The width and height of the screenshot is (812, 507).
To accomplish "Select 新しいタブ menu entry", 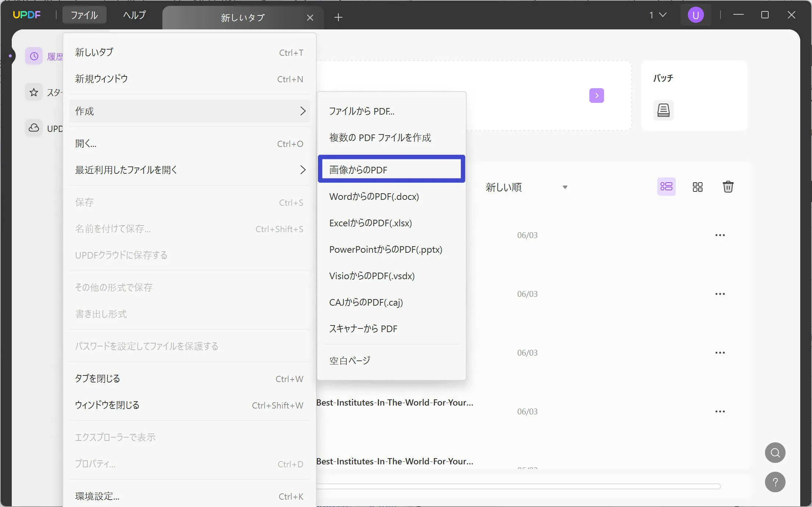I will click(190, 53).
